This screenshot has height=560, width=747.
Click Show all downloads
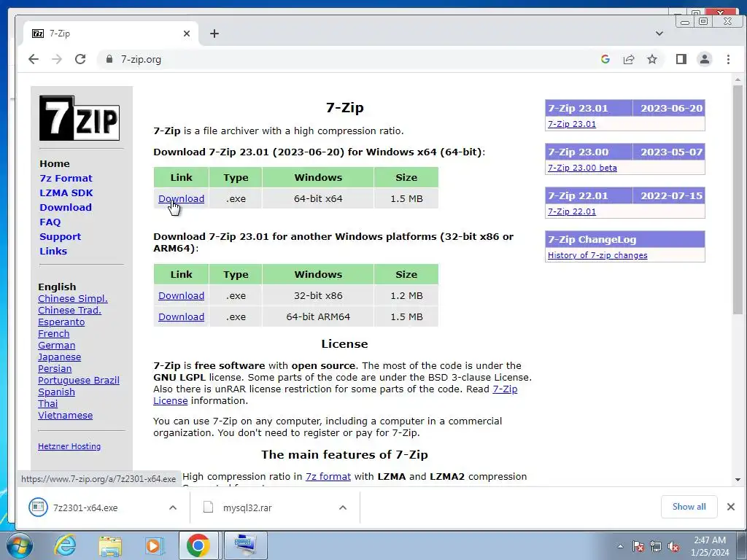pos(689,507)
